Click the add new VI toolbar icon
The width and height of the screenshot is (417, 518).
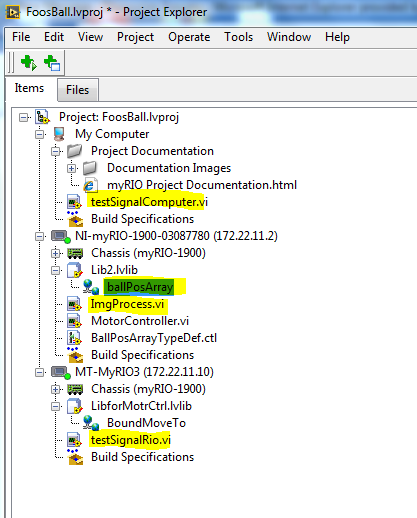coord(28,63)
